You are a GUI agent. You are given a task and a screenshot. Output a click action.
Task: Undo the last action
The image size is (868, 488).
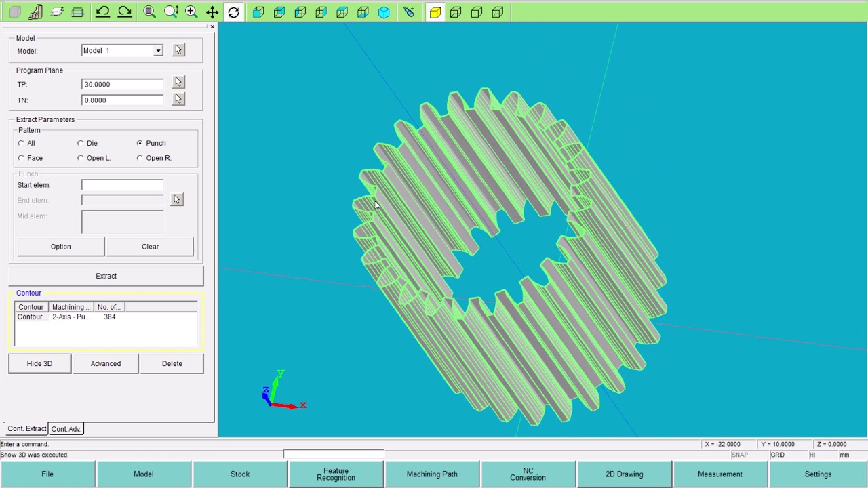click(x=103, y=12)
